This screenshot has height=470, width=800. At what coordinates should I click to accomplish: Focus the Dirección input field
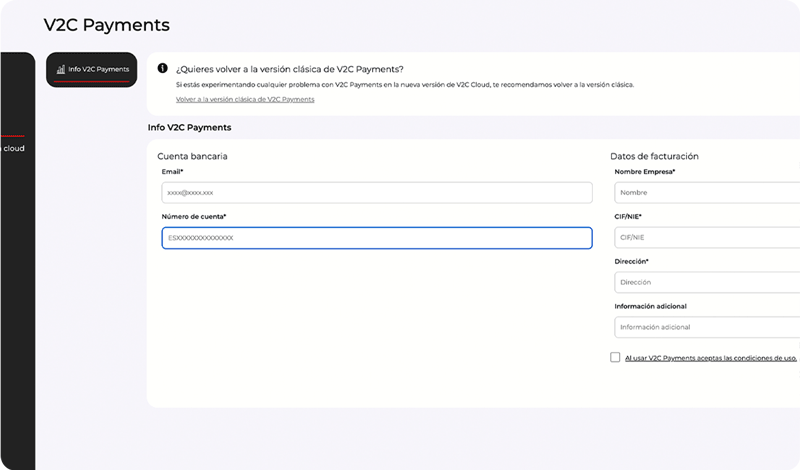click(706, 282)
